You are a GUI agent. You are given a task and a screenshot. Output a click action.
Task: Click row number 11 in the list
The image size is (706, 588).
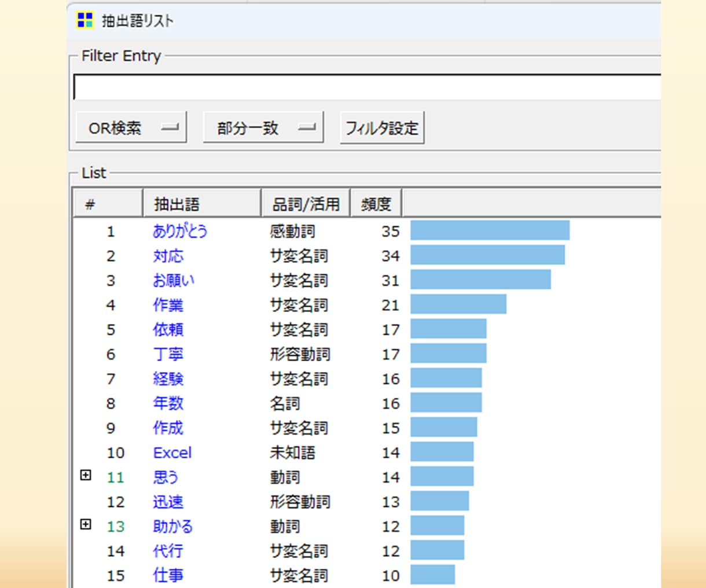[x=116, y=477]
